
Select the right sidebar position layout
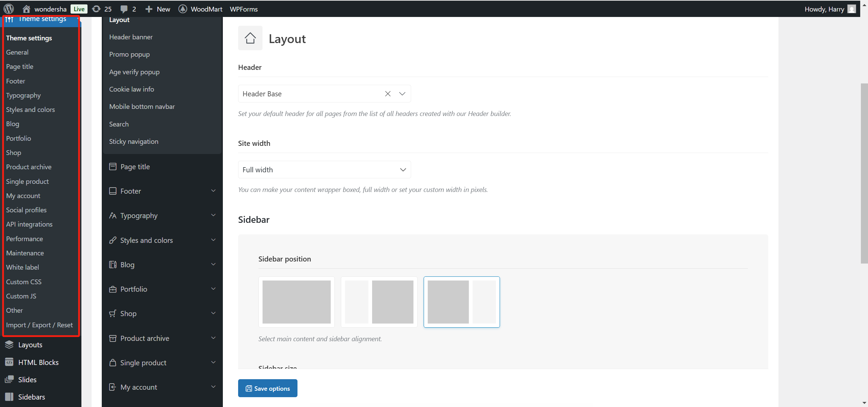point(461,302)
